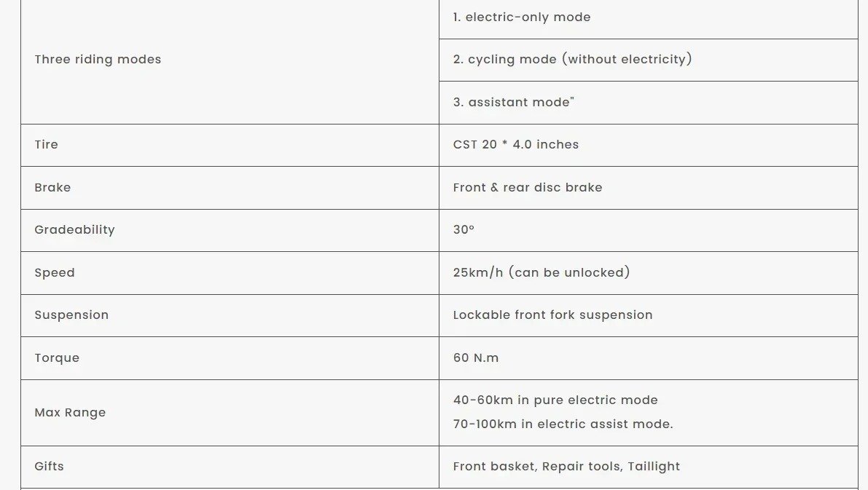The image size is (868, 490).
Task: Select the "CST 20 * 4.0 inches" value
Action: (515, 145)
